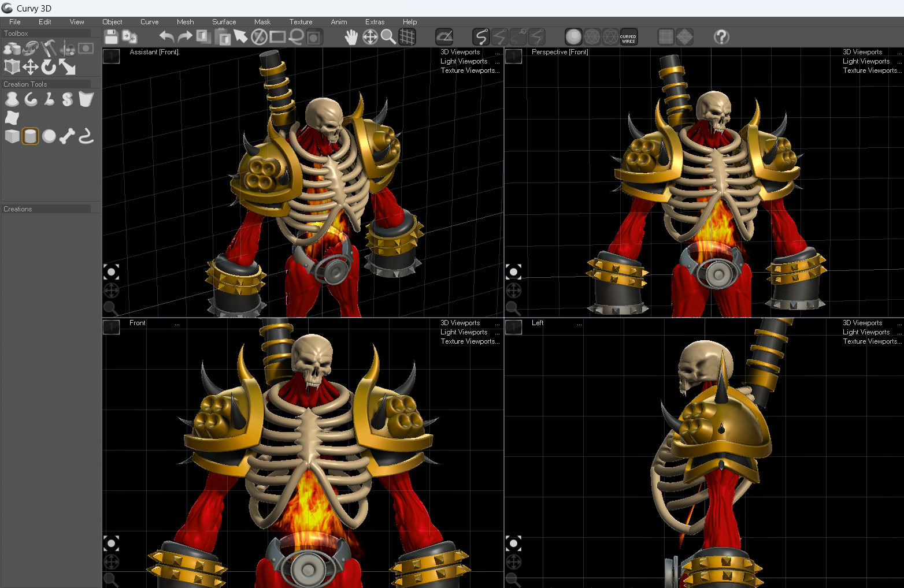Click the Paste clipboard icon
This screenshot has height=588, width=904.
[x=223, y=37]
